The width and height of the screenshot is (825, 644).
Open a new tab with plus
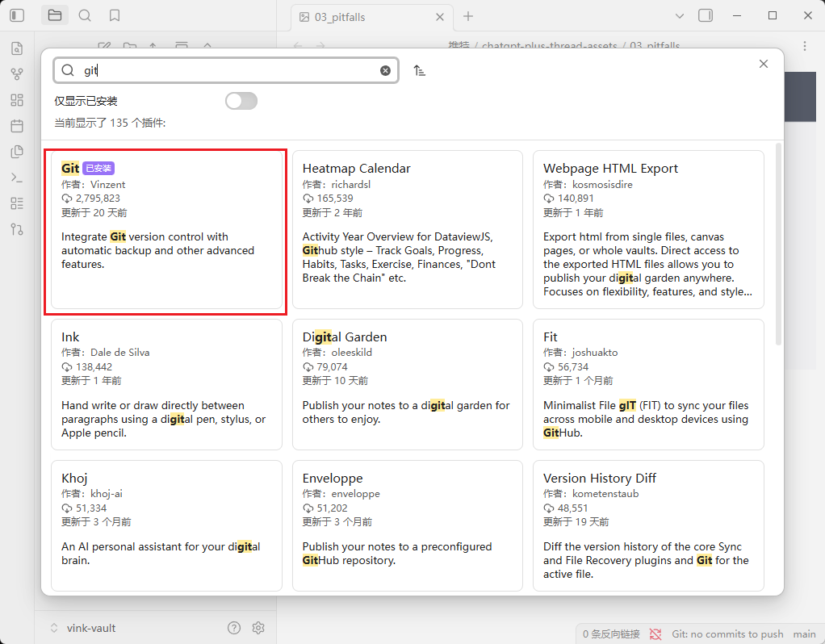tap(467, 16)
